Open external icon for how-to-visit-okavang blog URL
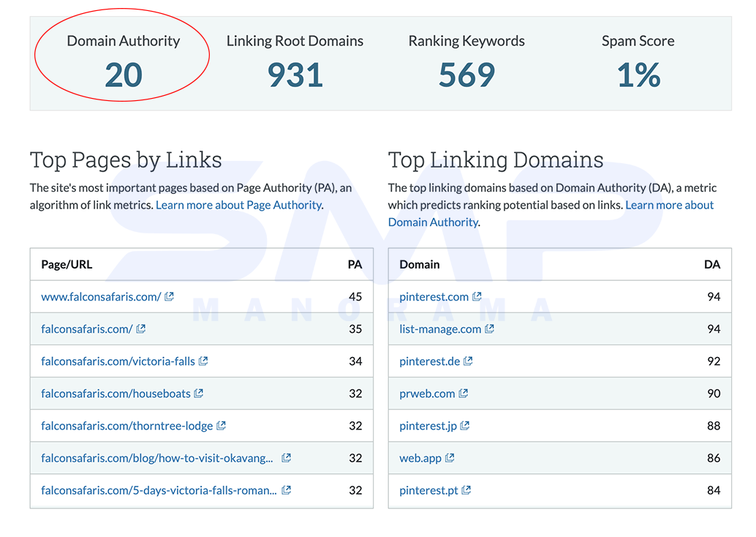Viewport: 756px width, 537px height. [x=286, y=458]
